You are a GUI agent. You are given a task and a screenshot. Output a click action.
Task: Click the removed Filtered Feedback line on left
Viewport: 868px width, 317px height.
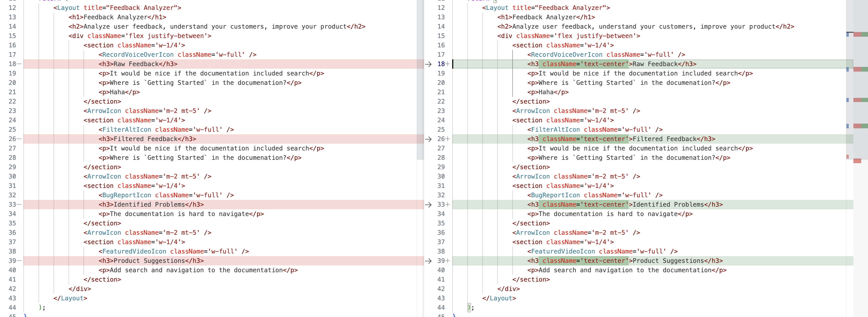[x=147, y=139]
